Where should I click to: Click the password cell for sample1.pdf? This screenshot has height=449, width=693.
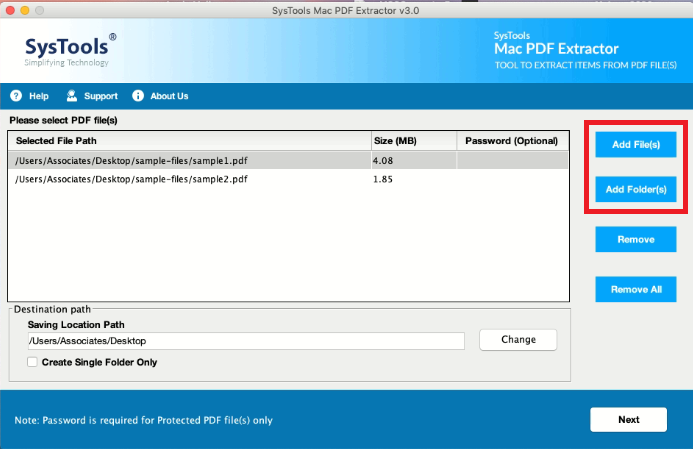(513, 160)
